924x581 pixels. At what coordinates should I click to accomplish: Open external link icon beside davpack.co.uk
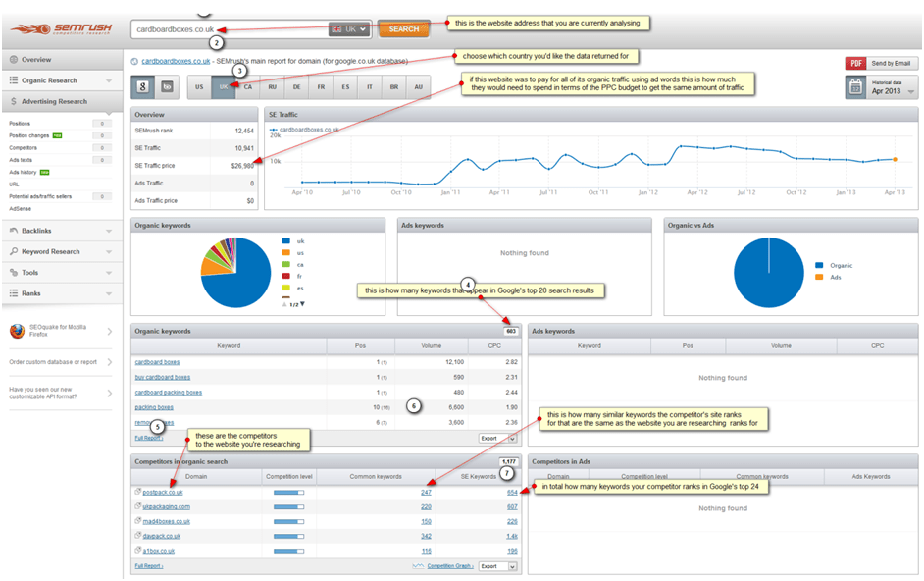coord(138,536)
